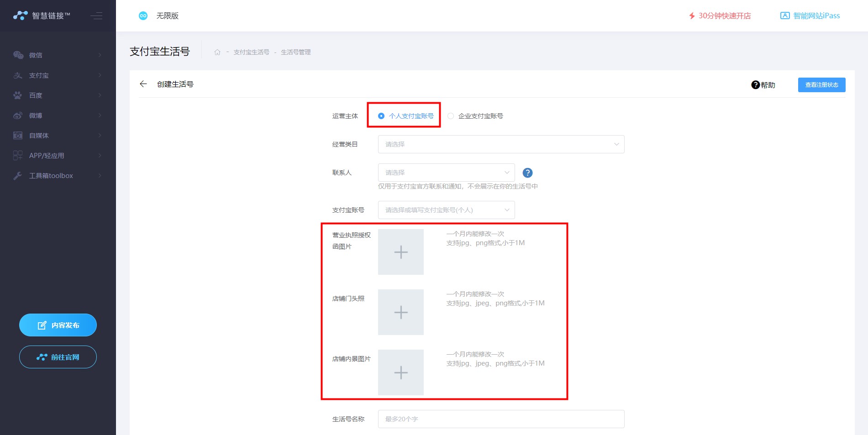The height and width of the screenshot is (435, 868).
Task: Open the 百度 sidebar menu
Action: coord(58,95)
